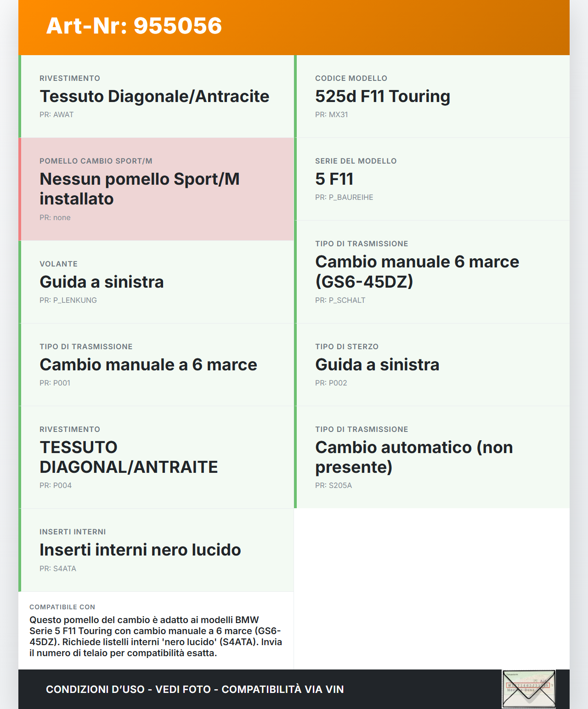Select the TESSUTO DIAGONAL/ANTRAITE card
Image resolution: width=588 pixels, height=709 pixels.
156,457
